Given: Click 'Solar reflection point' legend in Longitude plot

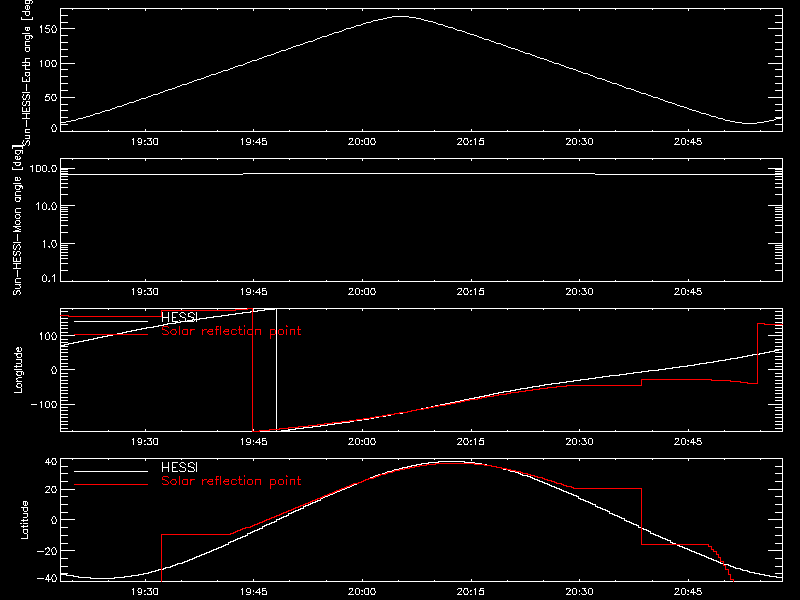Looking at the screenshot, I should (231, 331).
